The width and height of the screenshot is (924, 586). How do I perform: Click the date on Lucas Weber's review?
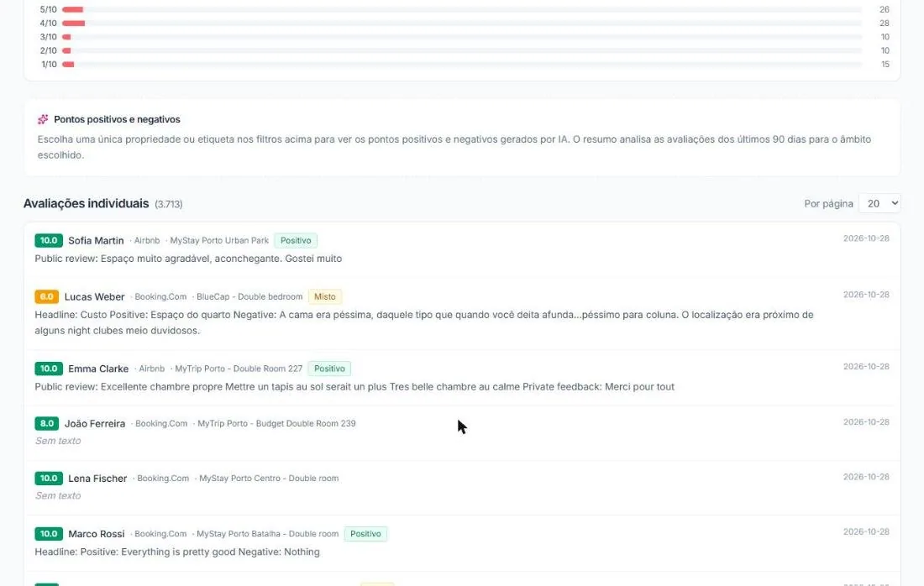(x=866, y=295)
